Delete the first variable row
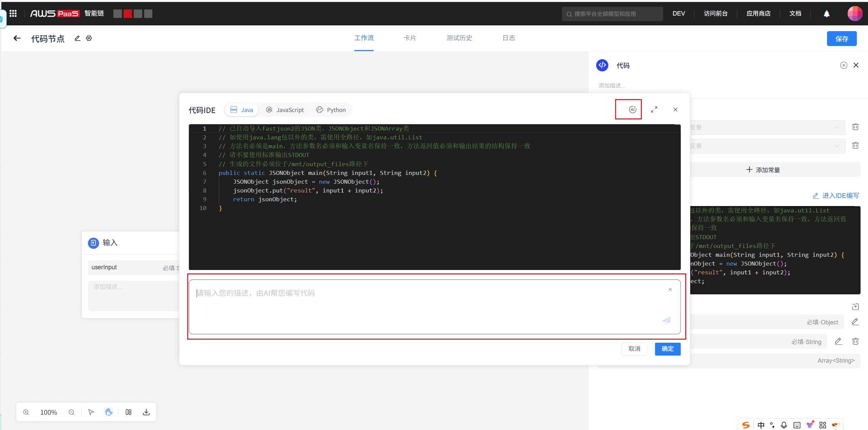Image resolution: width=868 pixels, height=430 pixels. pyautogui.click(x=855, y=127)
